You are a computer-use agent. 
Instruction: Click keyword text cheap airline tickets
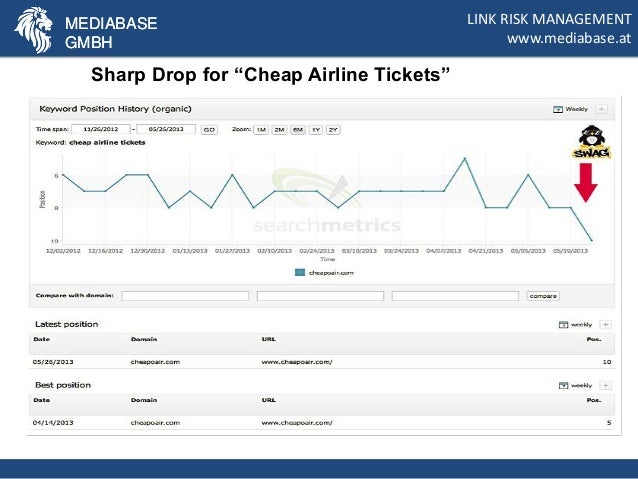pyautogui.click(x=107, y=142)
